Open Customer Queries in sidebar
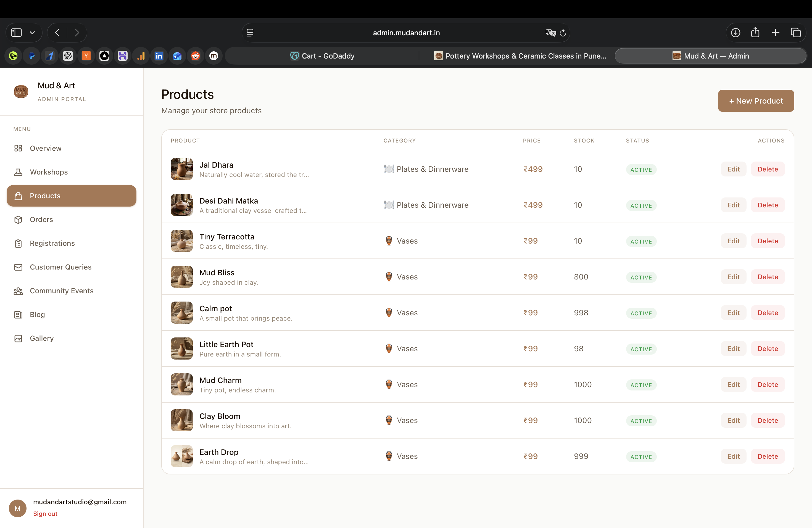This screenshot has height=528, width=812. pyautogui.click(x=60, y=267)
